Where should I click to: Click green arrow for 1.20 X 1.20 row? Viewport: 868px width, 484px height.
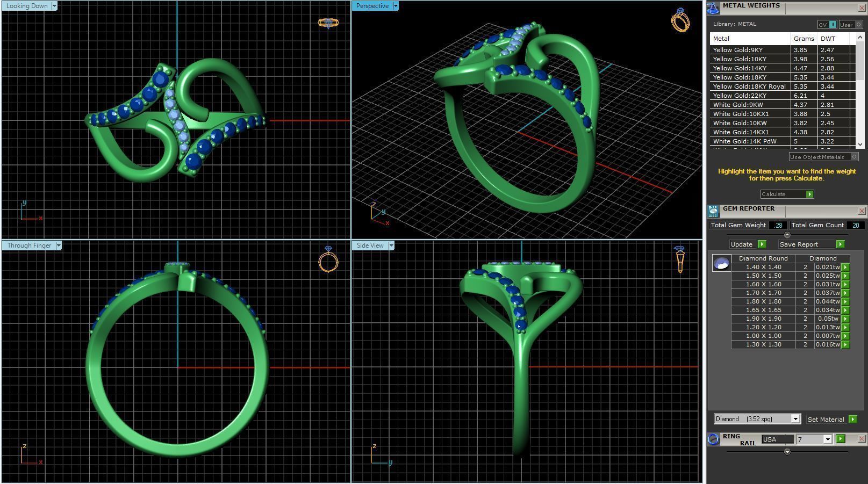[x=845, y=327]
